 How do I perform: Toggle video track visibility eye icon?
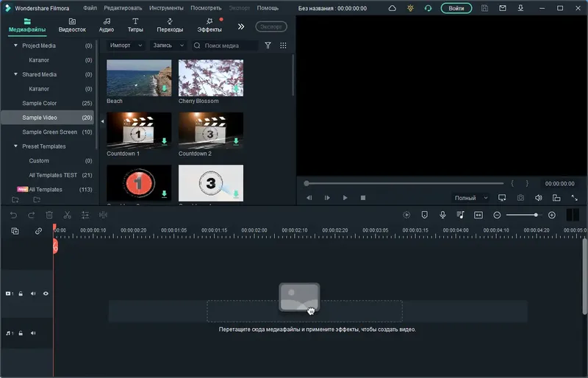pyautogui.click(x=46, y=293)
